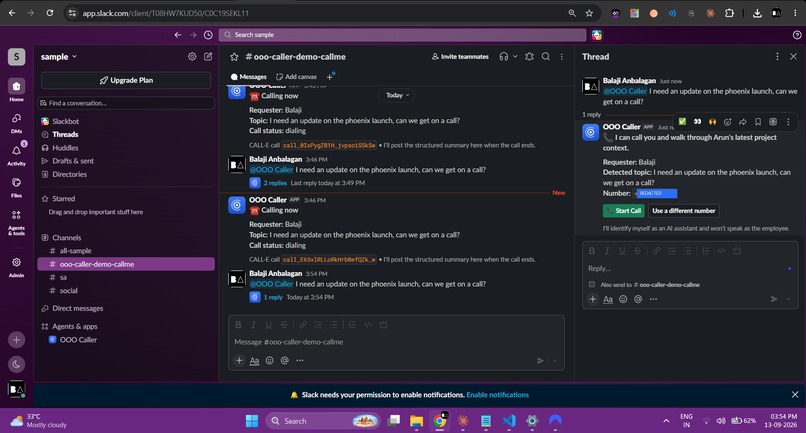Open send options arrow in thread composer

point(789,299)
